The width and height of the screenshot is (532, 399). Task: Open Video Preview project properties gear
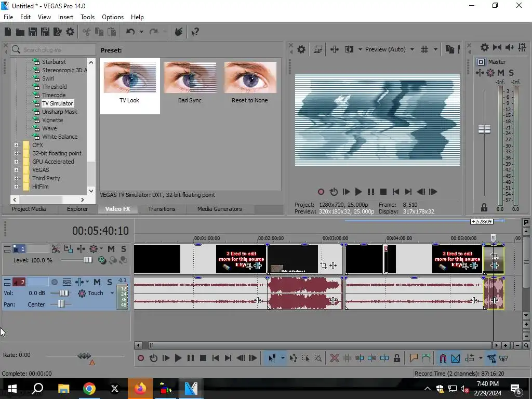(x=301, y=49)
